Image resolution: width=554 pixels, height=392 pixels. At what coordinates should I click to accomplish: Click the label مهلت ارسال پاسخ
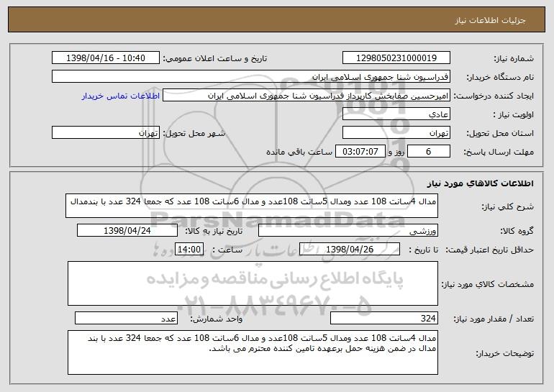pos(499,152)
